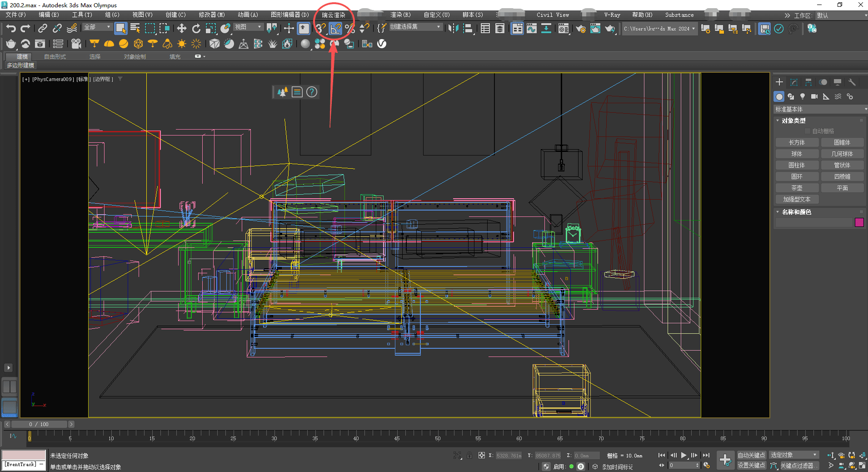
Task: Open the 修改器(M) menu
Action: (x=212, y=15)
